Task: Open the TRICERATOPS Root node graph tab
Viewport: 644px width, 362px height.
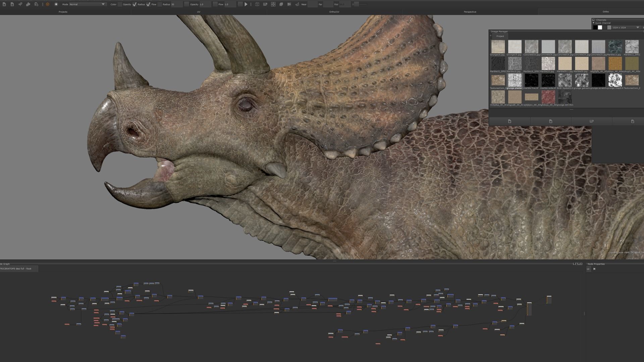Action: pos(19,269)
